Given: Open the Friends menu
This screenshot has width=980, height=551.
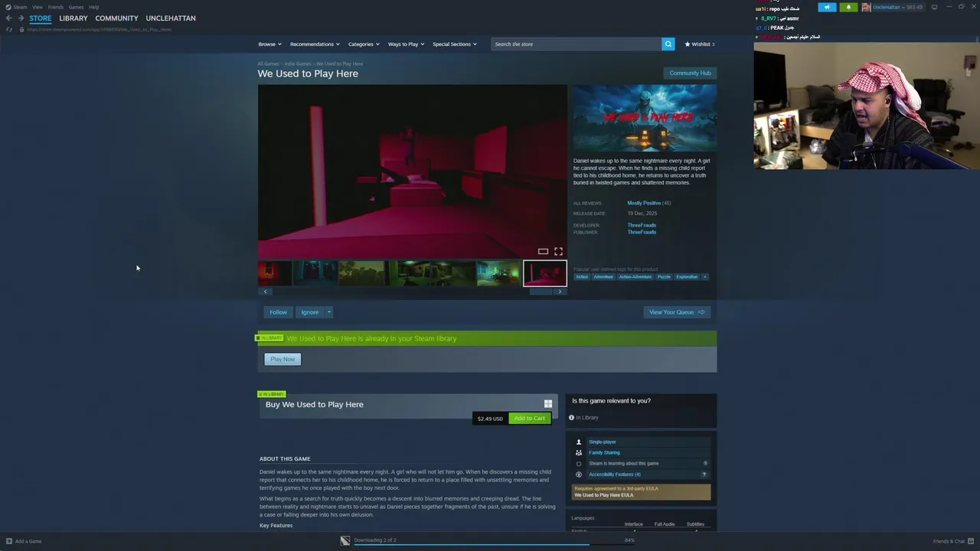Looking at the screenshot, I should pyautogui.click(x=56, y=7).
